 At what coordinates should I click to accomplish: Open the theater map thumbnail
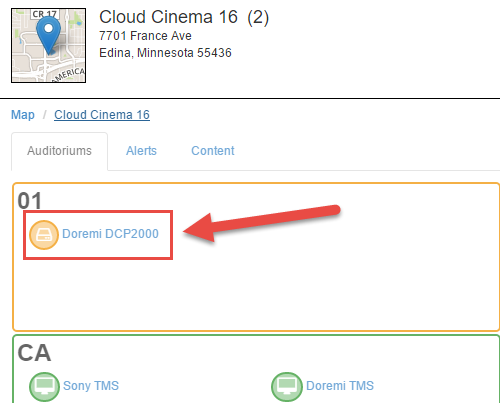48,45
